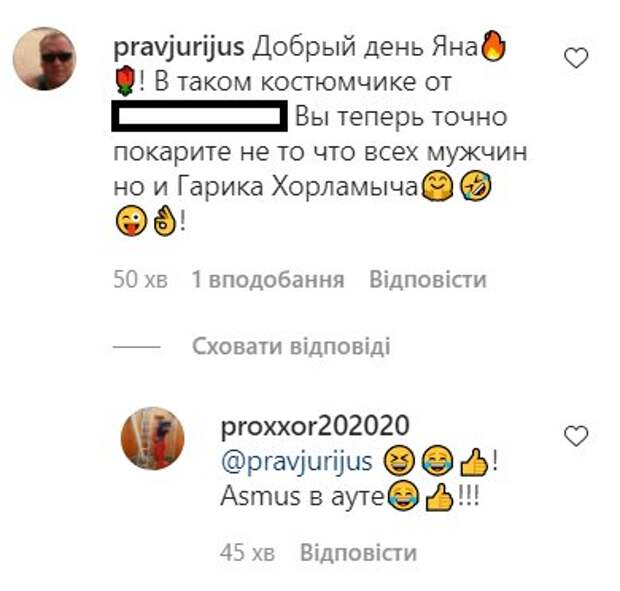Click the 45 хв timestamp on reply
Screen dimensions: 620x591
(248, 552)
